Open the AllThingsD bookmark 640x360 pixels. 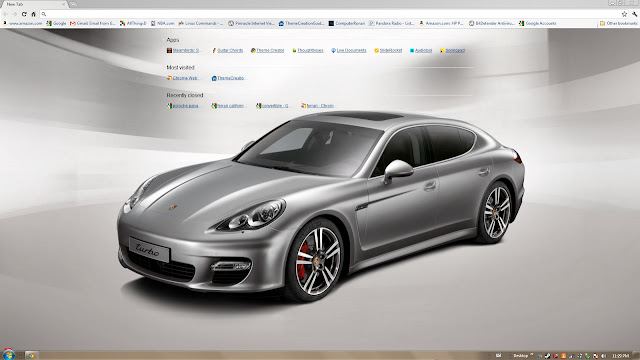tap(133, 23)
